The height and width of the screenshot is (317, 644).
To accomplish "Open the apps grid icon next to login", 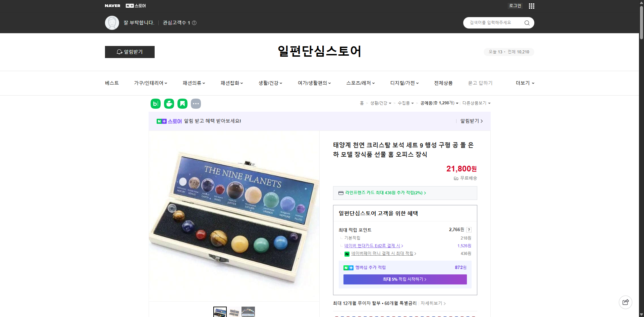I will 531,6.
